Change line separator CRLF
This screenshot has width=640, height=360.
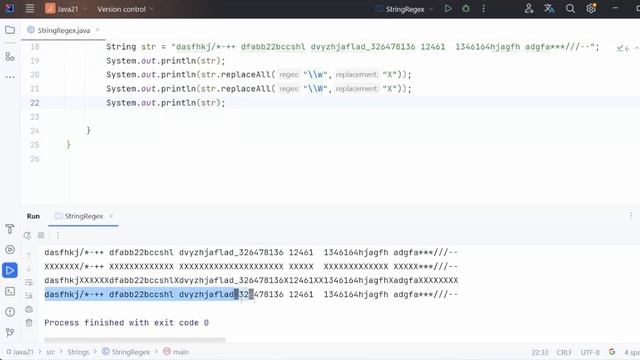pyautogui.click(x=564, y=352)
